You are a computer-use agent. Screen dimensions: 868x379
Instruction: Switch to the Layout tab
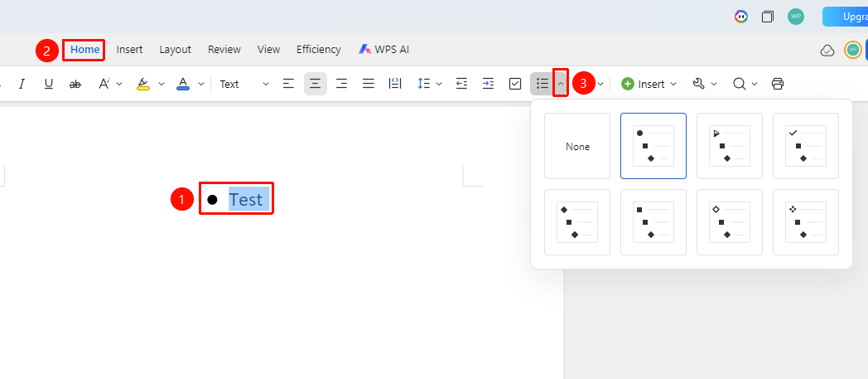click(175, 49)
